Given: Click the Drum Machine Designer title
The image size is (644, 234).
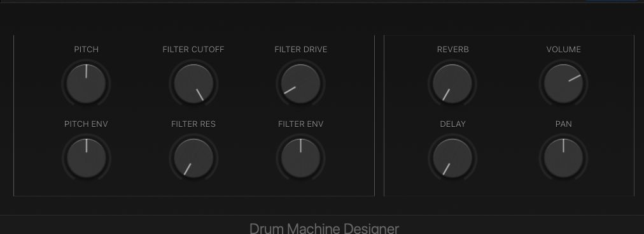Looking at the screenshot, I should 324,229.
